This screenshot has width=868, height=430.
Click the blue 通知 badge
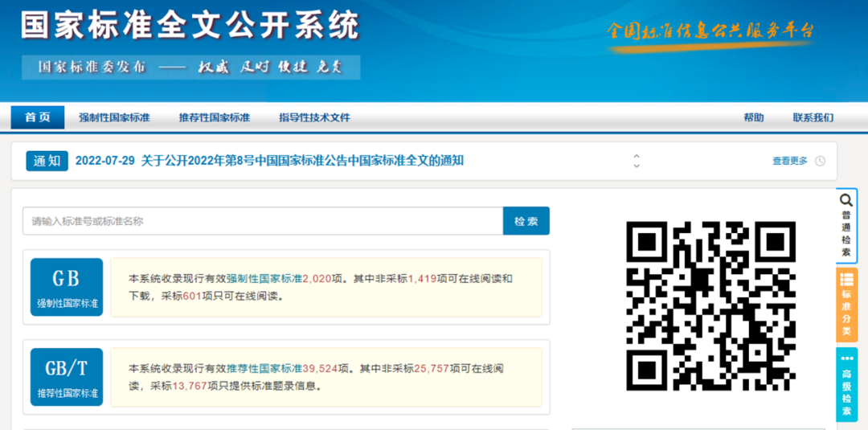coord(47,161)
